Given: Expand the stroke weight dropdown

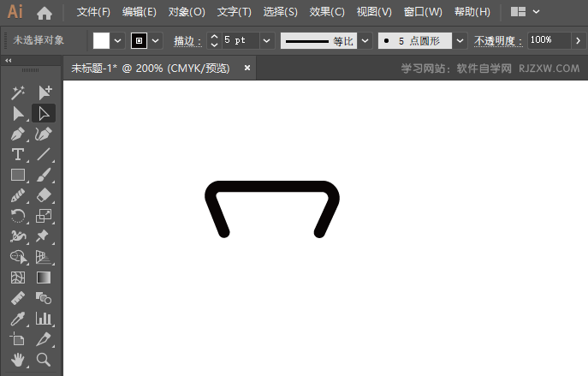Looking at the screenshot, I should [267, 40].
